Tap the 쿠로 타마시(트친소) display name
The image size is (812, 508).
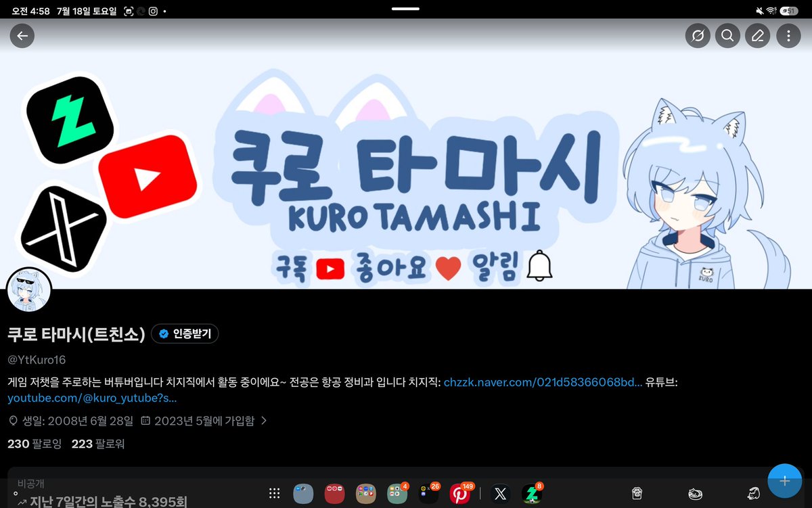(x=76, y=333)
